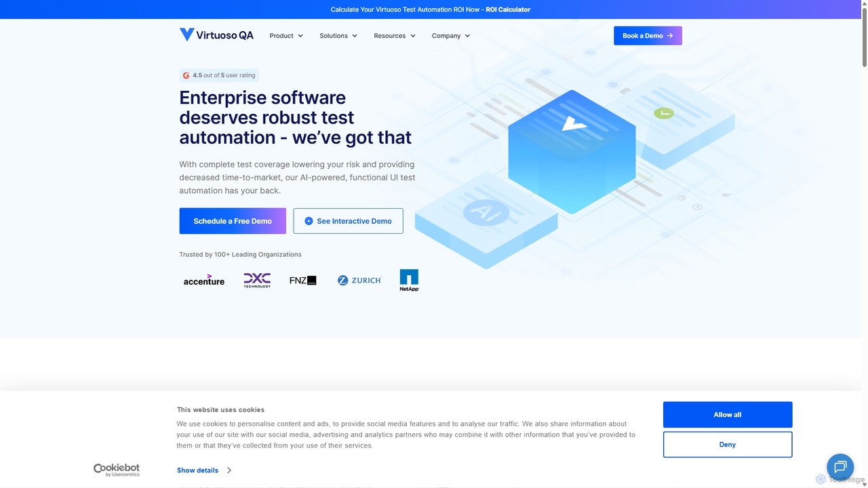Viewport: 868px width, 488px height.
Task: Click the Show details link
Action: click(x=197, y=470)
